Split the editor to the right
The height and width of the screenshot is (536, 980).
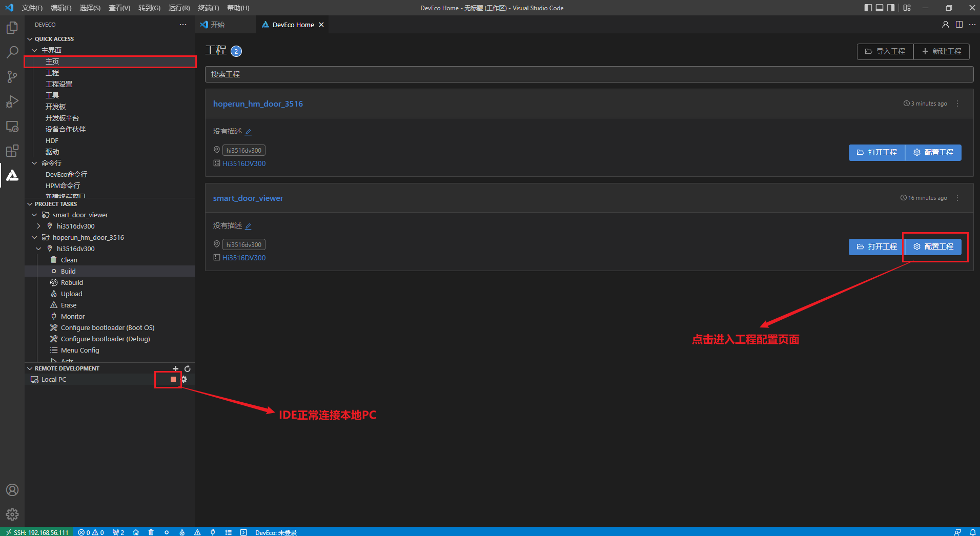959,25
